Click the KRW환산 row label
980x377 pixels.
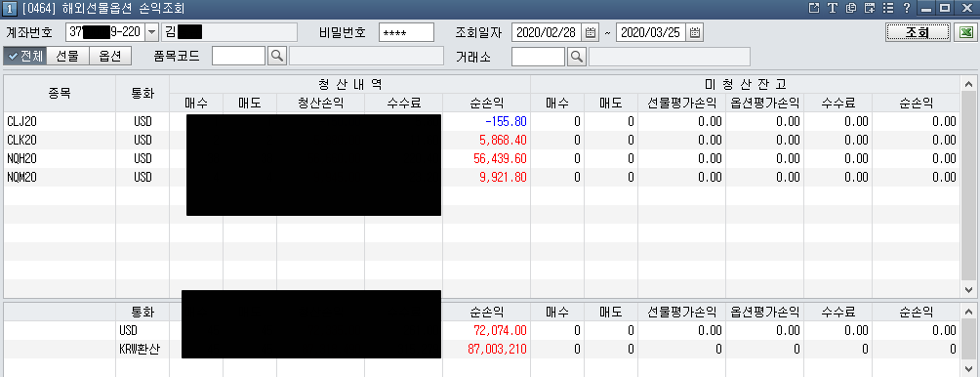tap(140, 349)
